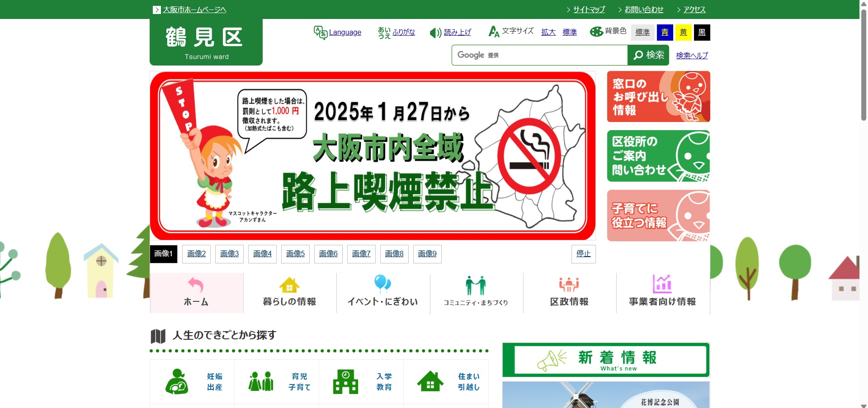Open the アクセス link
Image resolution: width=868 pixels, height=408 pixels.
coord(694,9)
